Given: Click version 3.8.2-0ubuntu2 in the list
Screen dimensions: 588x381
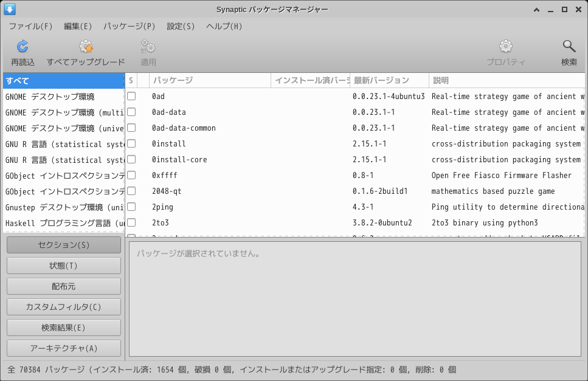Looking at the screenshot, I should [382, 222].
